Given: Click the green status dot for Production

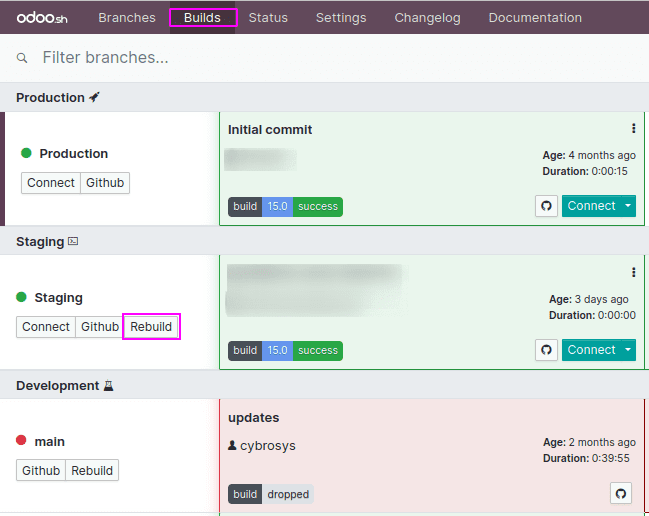Looking at the screenshot, I should pos(26,153).
